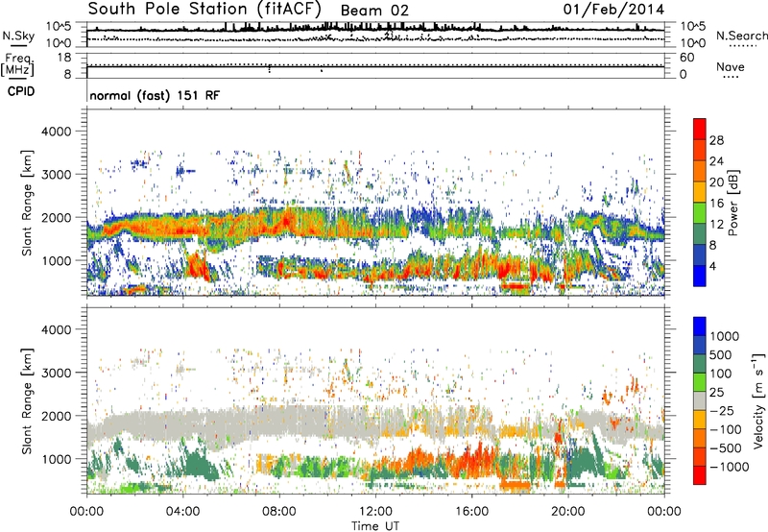Click the 'Nave' legend label

731,66
